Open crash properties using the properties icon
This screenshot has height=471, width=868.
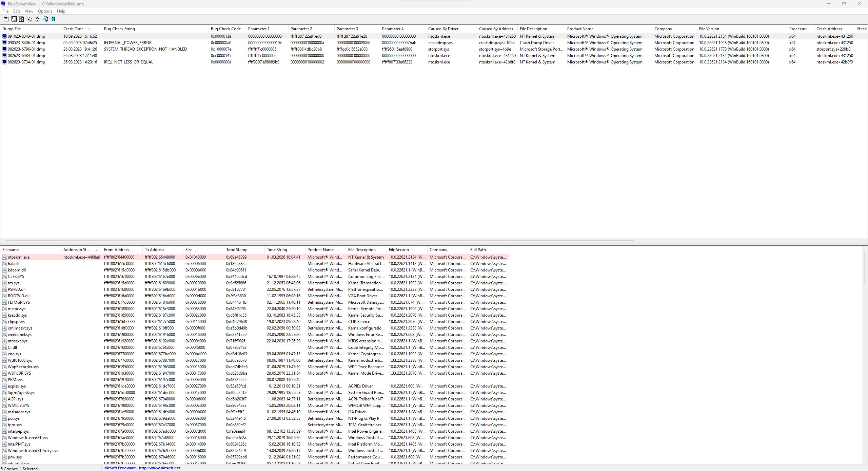pyautogui.click(x=37, y=19)
